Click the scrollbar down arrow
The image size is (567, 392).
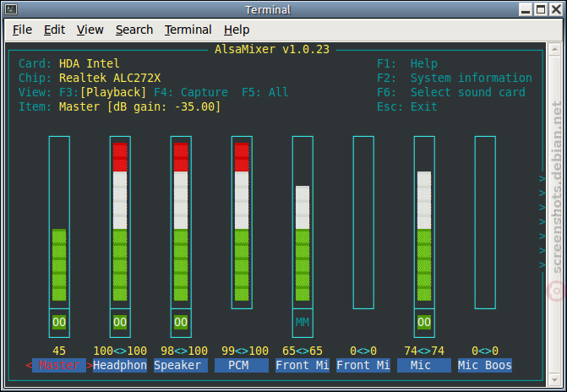point(554,380)
